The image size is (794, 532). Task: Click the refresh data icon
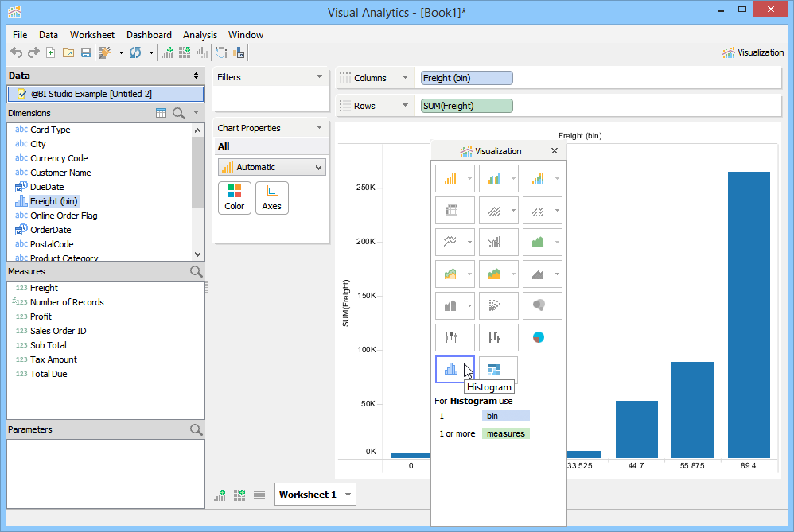pos(135,52)
